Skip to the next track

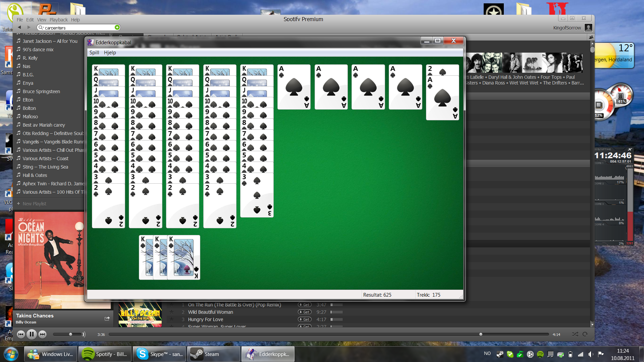[x=42, y=334]
